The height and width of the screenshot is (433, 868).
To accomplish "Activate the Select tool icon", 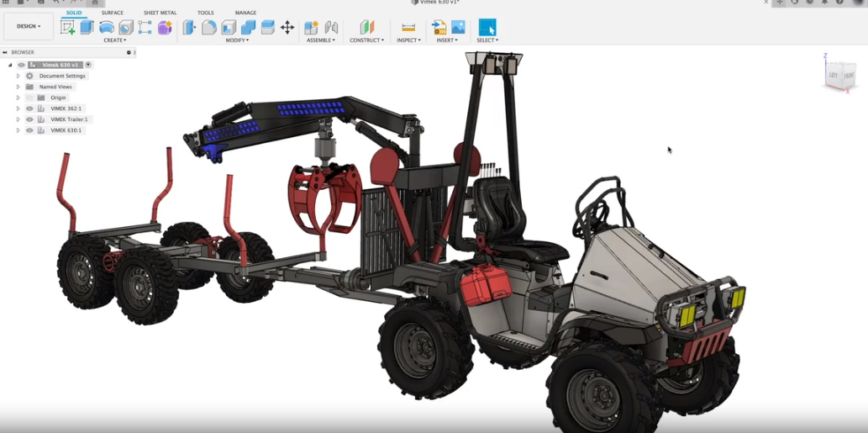I will coord(487,27).
